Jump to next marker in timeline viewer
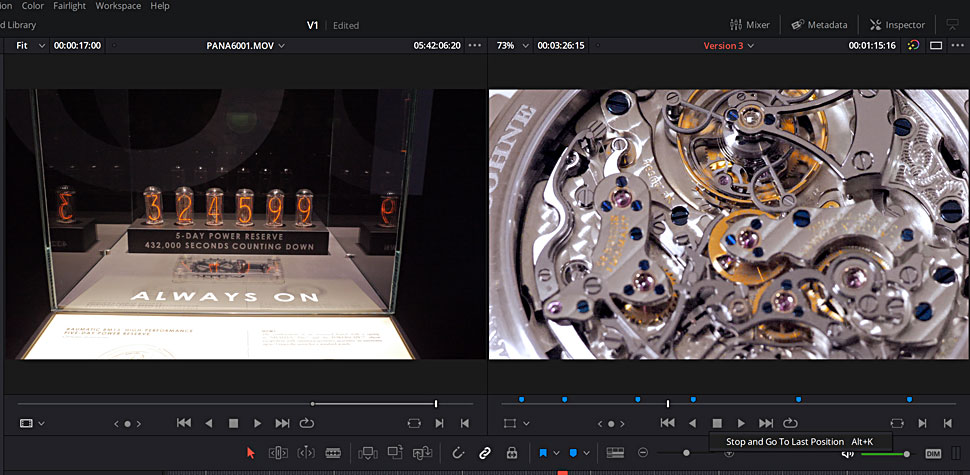Viewport: 970px width, 475px height. pos(624,424)
